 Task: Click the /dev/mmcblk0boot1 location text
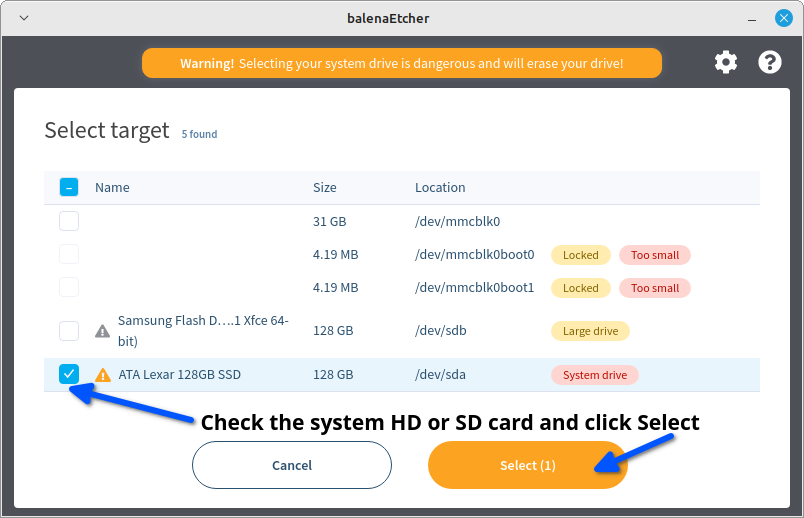[x=474, y=288]
